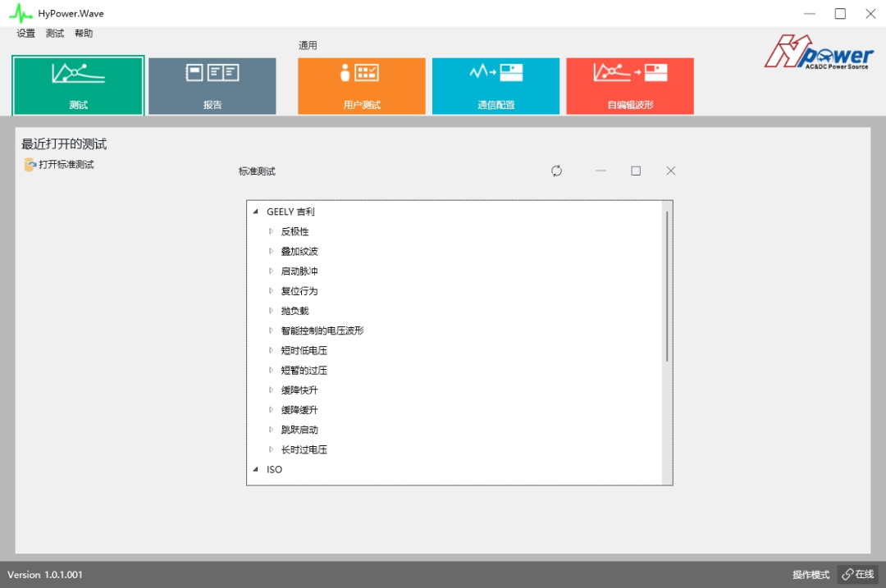Select the 缓降缓升 tree item

pyautogui.click(x=299, y=409)
